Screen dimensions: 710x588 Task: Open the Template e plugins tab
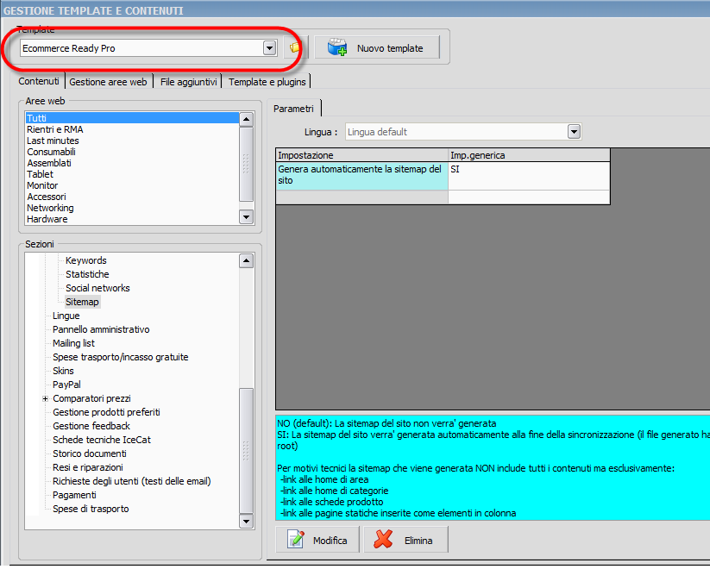267,82
